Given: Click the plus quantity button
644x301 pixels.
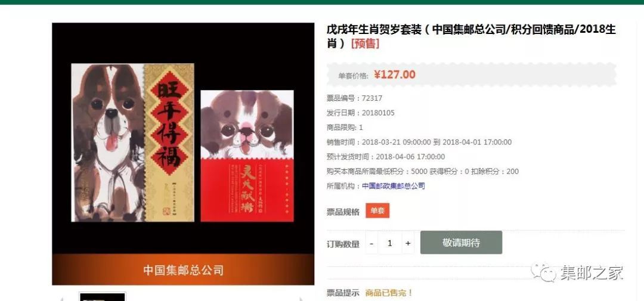Looking at the screenshot, I should tap(408, 243).
